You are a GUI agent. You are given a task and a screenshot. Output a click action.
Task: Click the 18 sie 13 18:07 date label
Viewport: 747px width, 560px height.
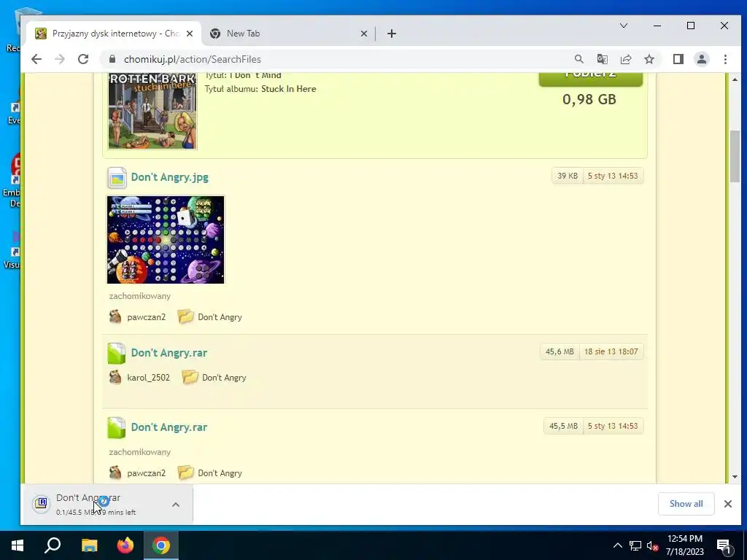[x=611, y=351]
